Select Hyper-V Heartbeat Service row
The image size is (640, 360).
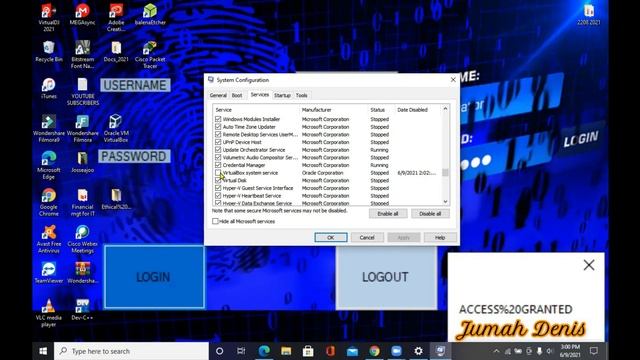pyautogui.click(x=327, y=196)
